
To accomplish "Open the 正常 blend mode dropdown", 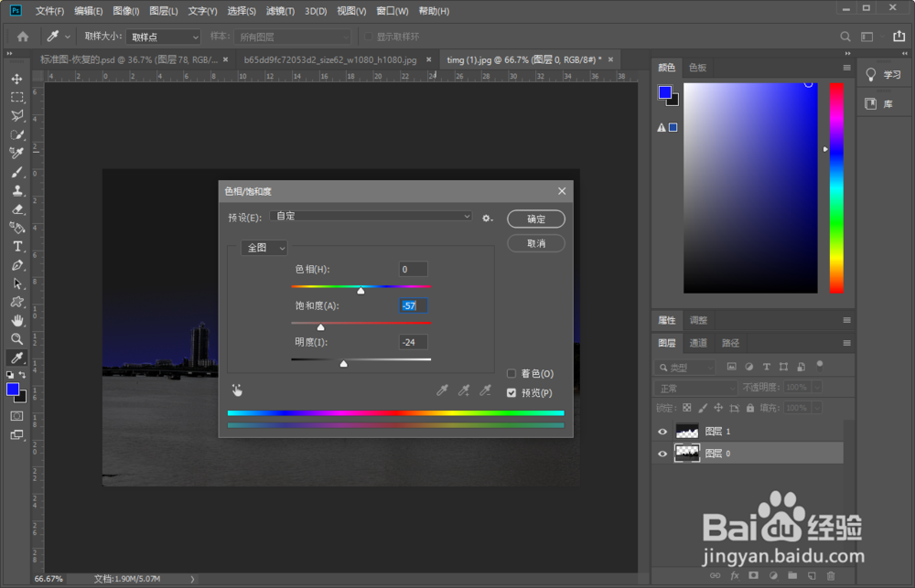I will click(x=696, y=388).
